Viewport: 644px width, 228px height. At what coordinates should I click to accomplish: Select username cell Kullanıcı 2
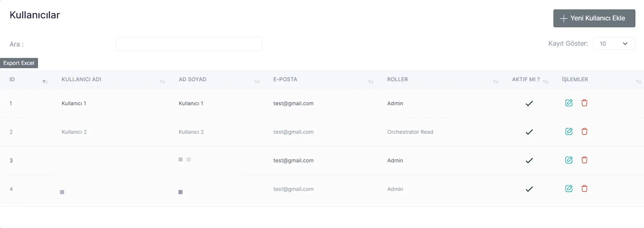click(74, 132)
